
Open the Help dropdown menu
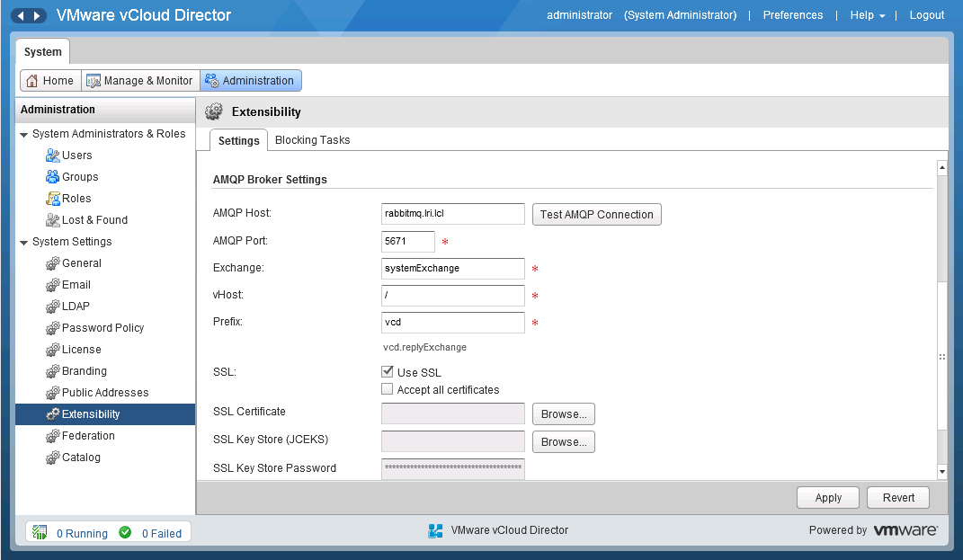tap(867, 15)
